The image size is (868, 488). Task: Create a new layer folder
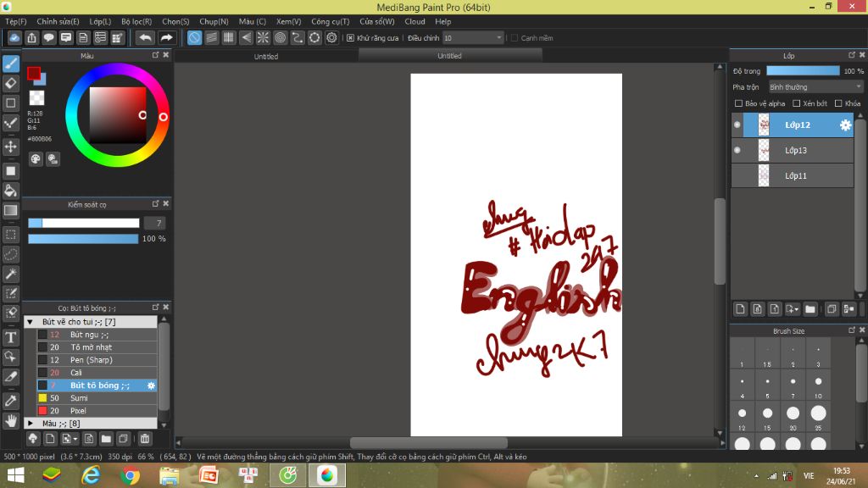(810, 309)
